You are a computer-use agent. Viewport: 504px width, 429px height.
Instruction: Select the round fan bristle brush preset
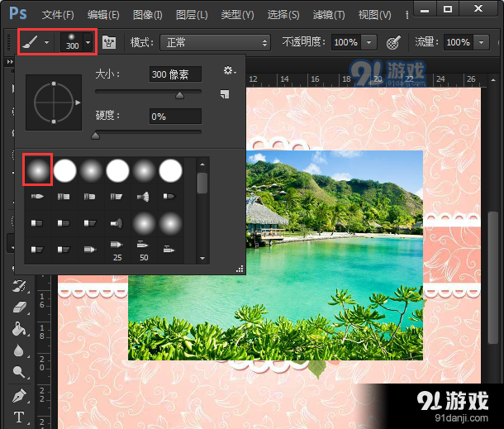click(x=143, y=197)
